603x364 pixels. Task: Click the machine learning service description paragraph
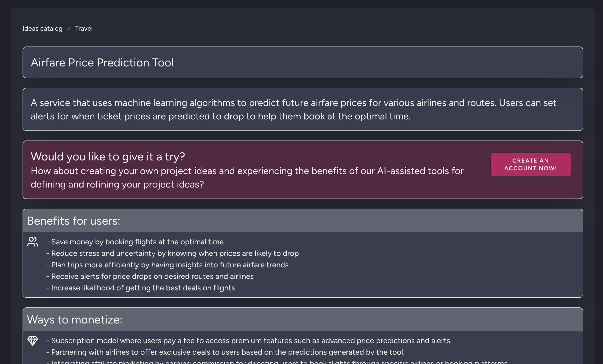tap(294, 109)
